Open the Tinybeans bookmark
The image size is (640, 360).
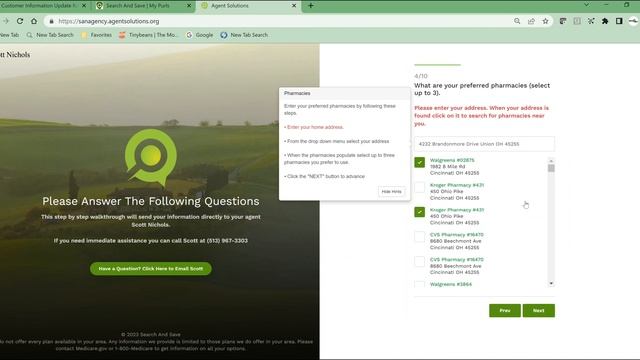[x=148, y=35]
